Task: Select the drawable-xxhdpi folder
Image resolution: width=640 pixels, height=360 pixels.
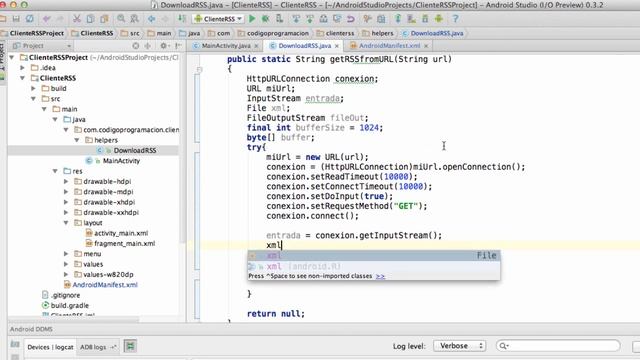Action: pos(111,213)
